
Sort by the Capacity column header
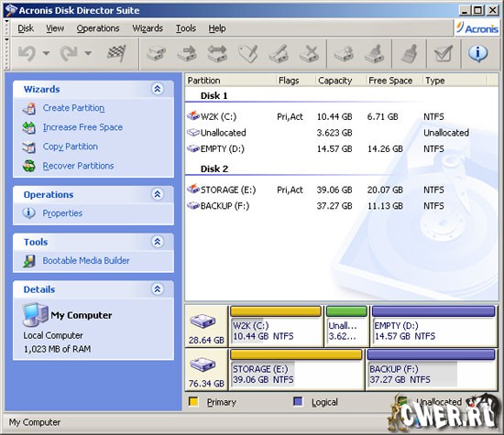coord(340,80)
